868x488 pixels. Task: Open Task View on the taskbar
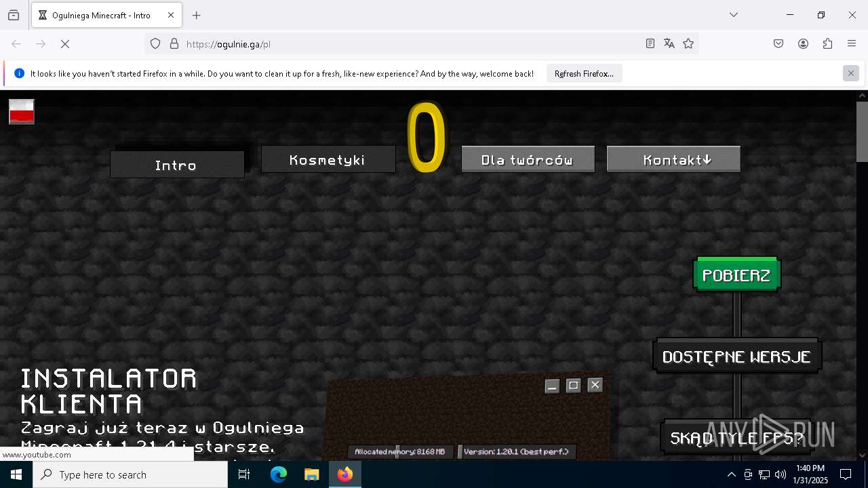244,474
